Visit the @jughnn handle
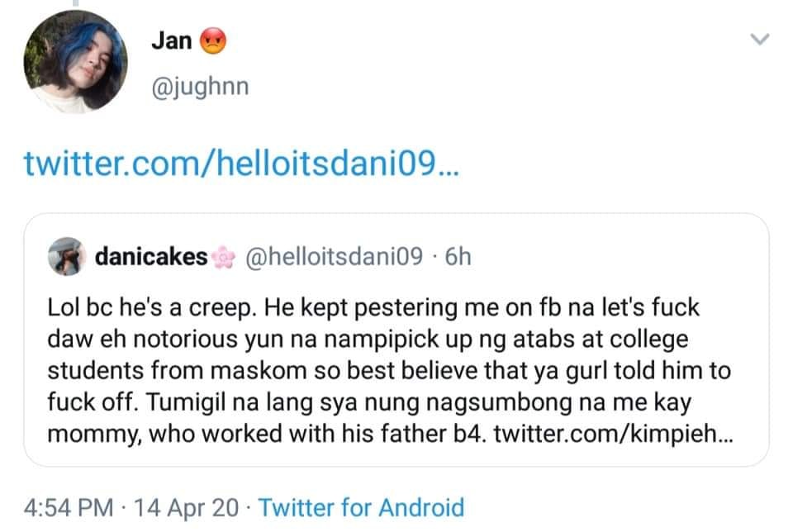 tap(199, 85)
